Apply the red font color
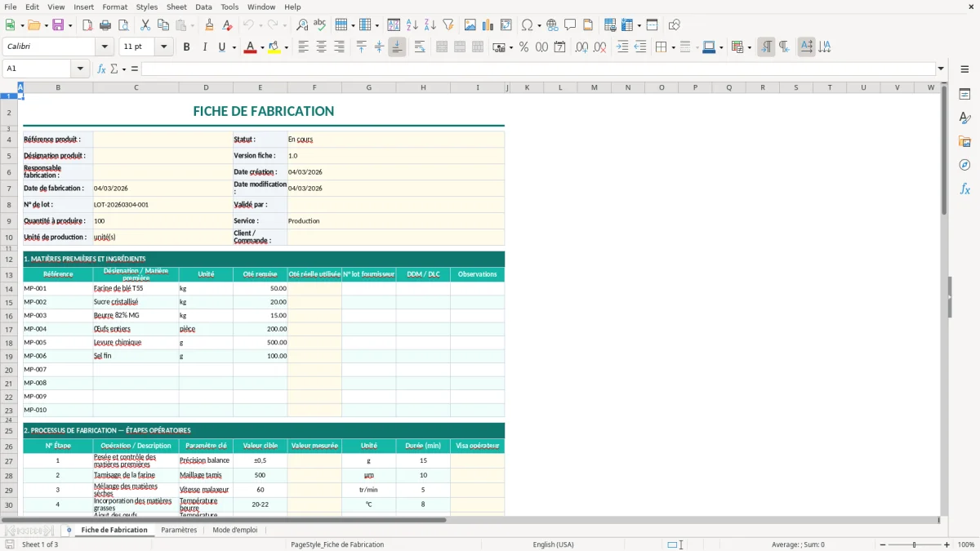 [249, 47]
